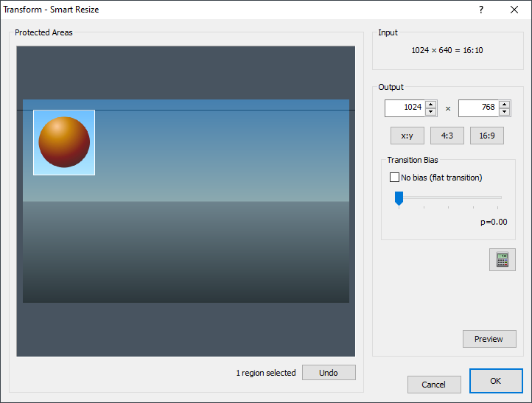Click the Transition Bias slider handle
The height and width of the screenshot is (403, 532).
click(399, 197)
